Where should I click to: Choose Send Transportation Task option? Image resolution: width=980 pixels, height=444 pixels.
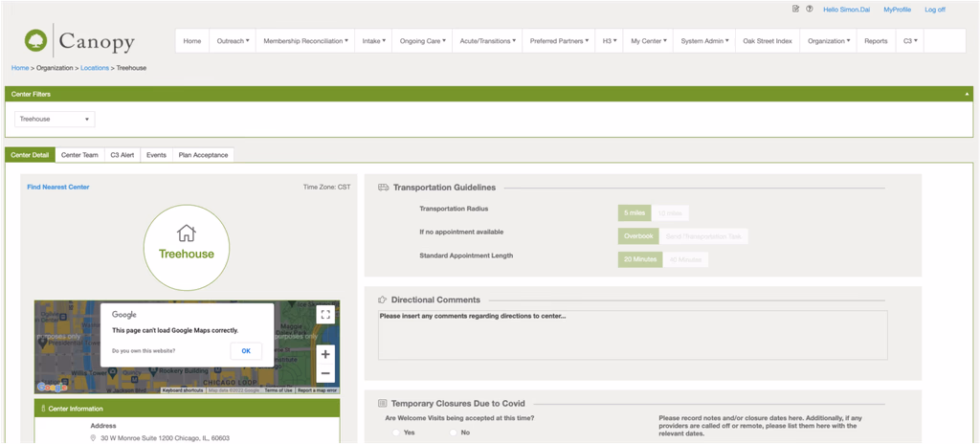(703, 236)
